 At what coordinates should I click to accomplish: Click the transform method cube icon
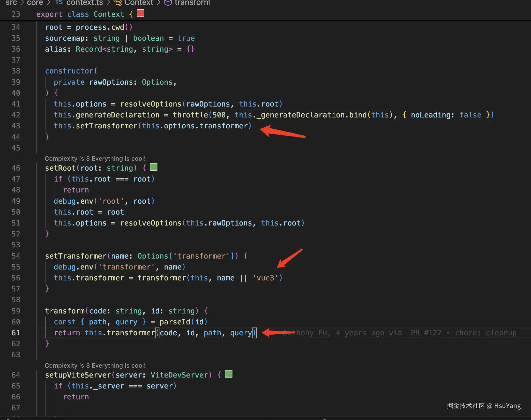(x=168, y=3)
